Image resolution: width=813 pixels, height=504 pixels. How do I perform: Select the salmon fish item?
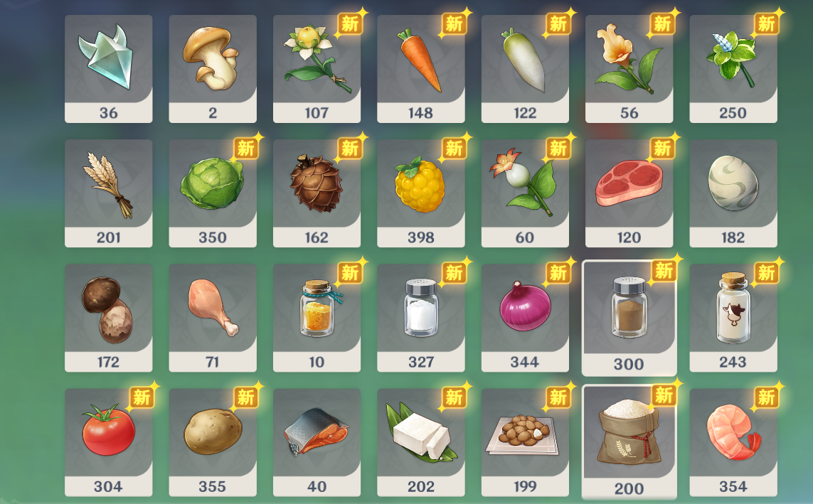pos(317,442)
